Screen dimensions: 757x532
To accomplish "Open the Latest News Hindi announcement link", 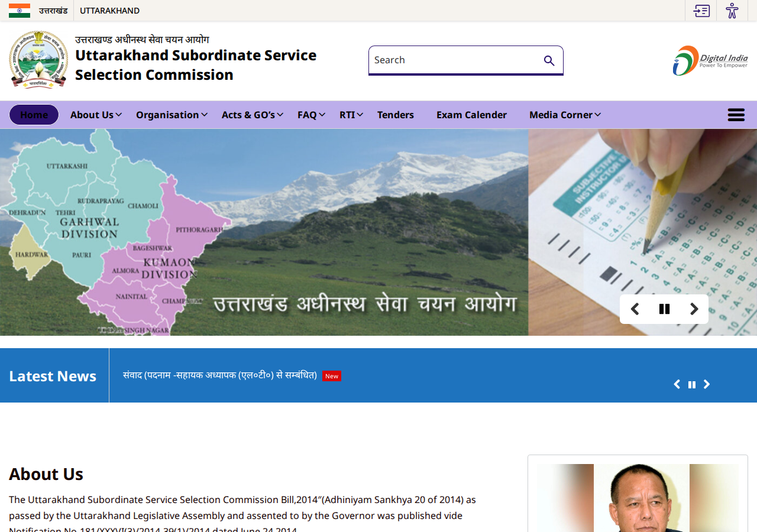I will pos(220,375).
